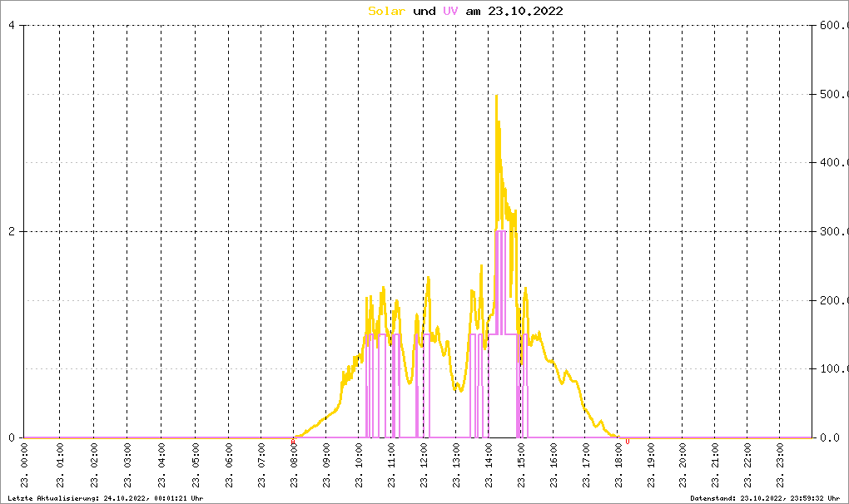Click the x-axis label "23. 14:00"

pos(489,466)
